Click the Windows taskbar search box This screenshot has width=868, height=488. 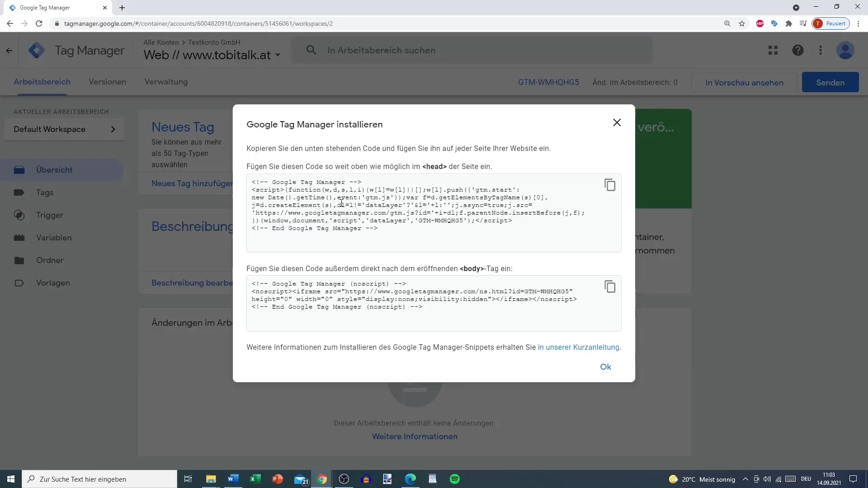coord(99,479)
